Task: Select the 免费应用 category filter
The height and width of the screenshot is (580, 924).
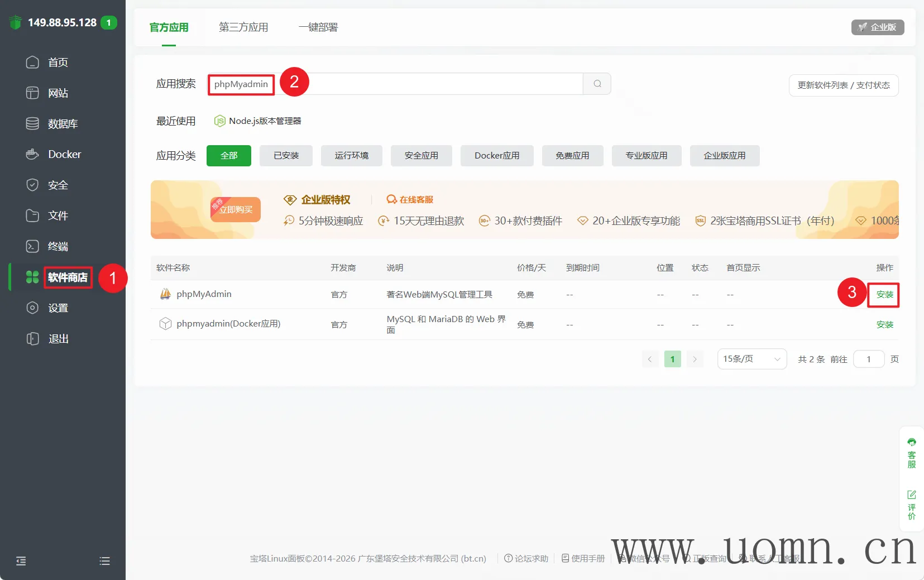Action: (572, 156)
